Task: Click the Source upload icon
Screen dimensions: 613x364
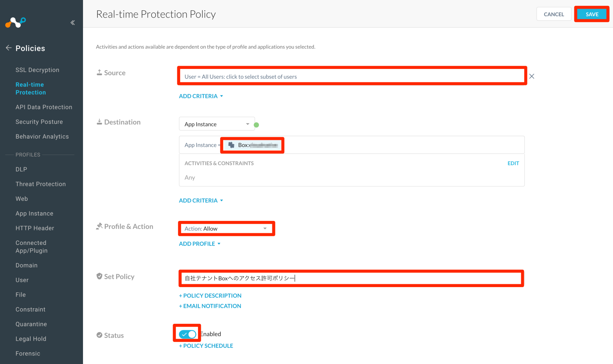Action: (99, 72)
